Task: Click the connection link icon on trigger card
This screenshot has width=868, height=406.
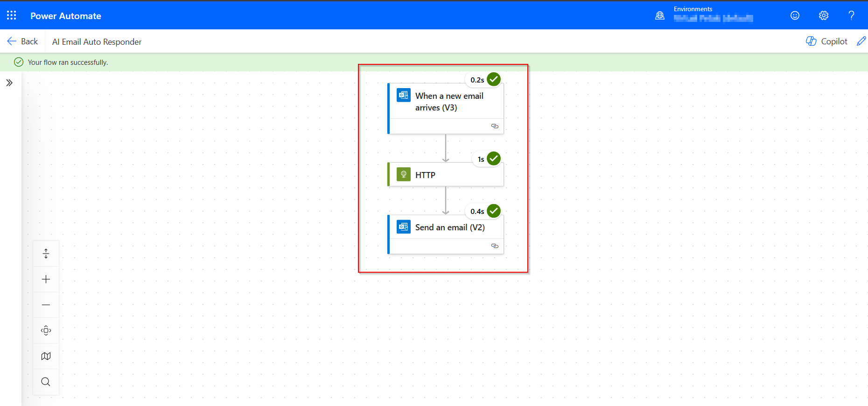Action: [495, 126]
